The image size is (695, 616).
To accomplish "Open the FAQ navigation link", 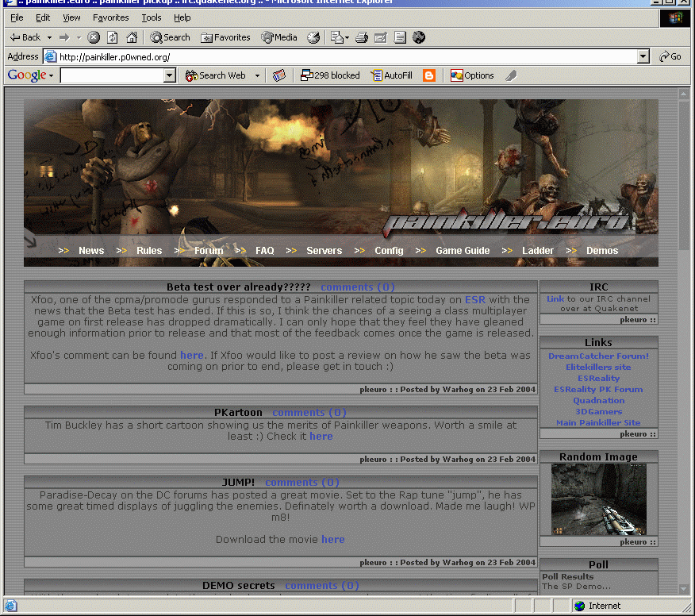I will [x=265, y=251].
